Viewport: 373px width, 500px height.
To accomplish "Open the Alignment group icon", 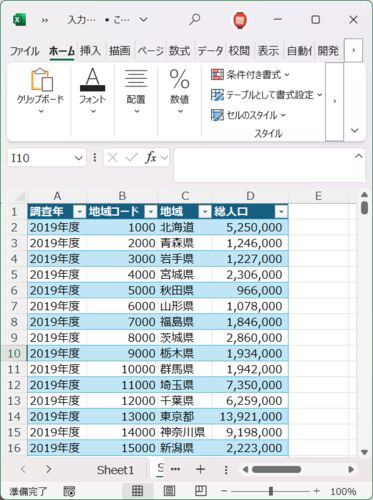I will click(136, 90).
